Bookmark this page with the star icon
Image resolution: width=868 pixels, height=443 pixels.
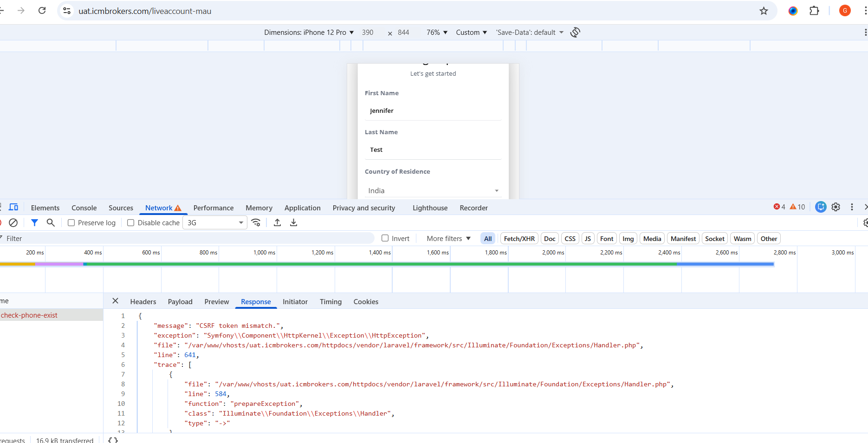click(x=764, y=11)
